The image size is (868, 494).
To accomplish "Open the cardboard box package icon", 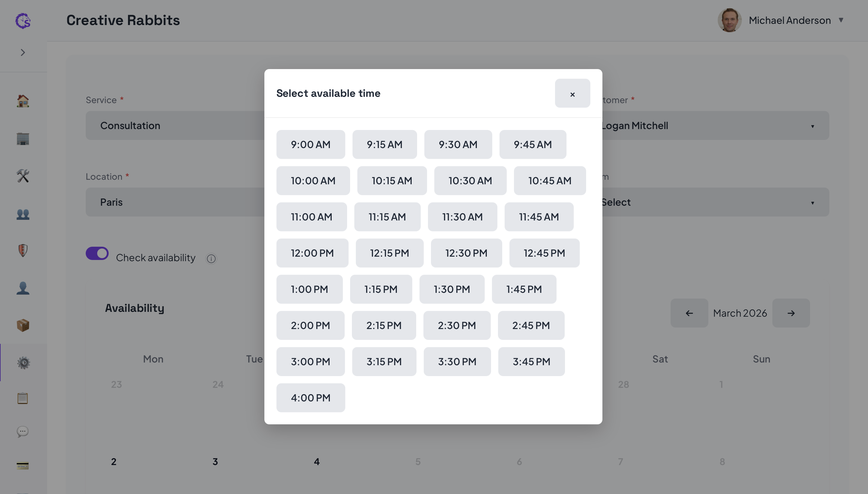I will pyautogui.click(x=23, y=325).
